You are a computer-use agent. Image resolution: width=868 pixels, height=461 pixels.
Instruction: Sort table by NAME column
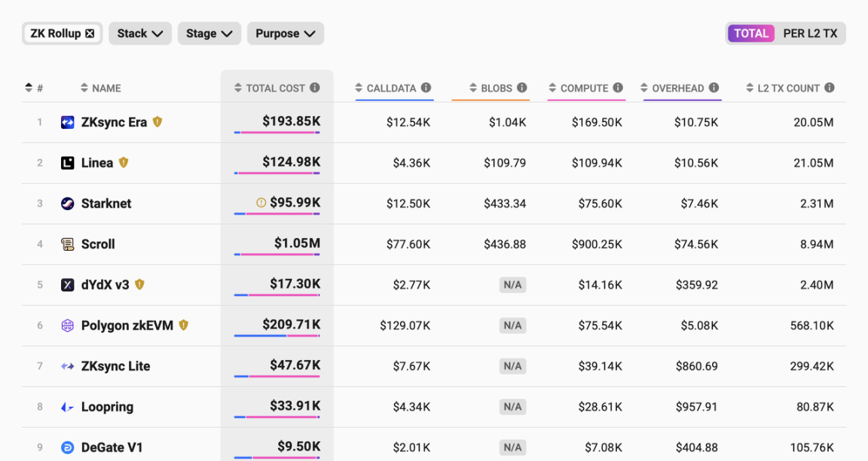pos(101,88)
